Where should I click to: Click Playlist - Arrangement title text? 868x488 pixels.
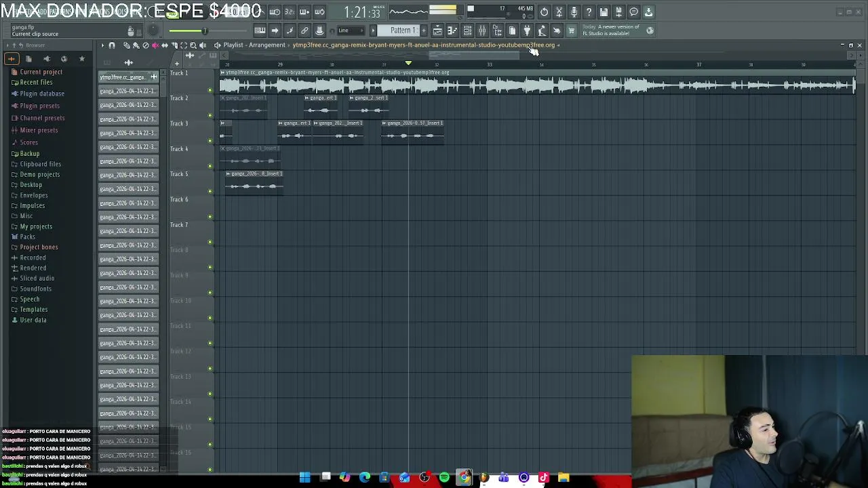click(254, 45)
